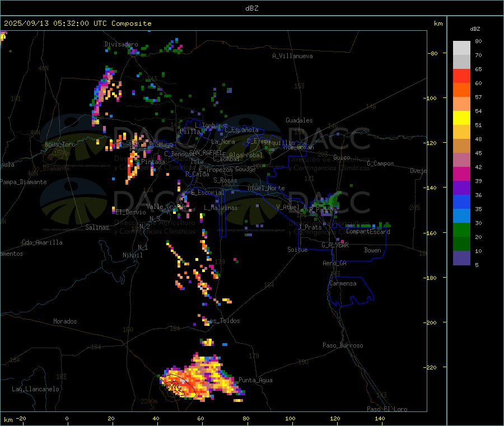504x426 pixels.
Task: Click the E_Escorial label
Action: [207, 193]
